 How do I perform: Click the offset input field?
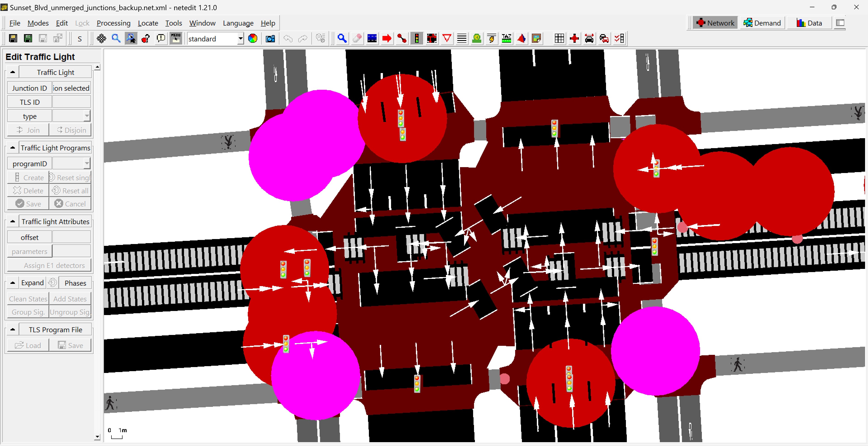click(71, 237)
